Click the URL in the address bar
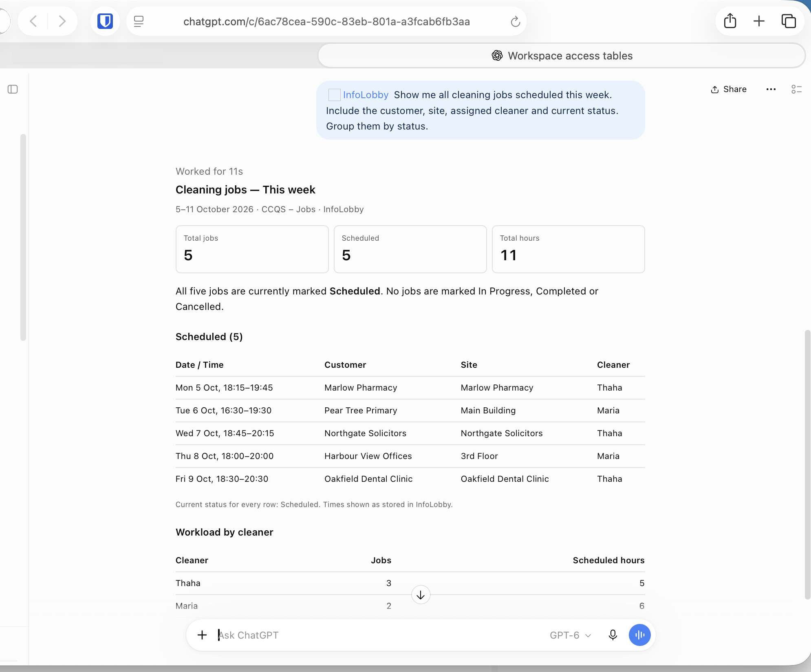The image size is (811, 672). pos(326,22)
